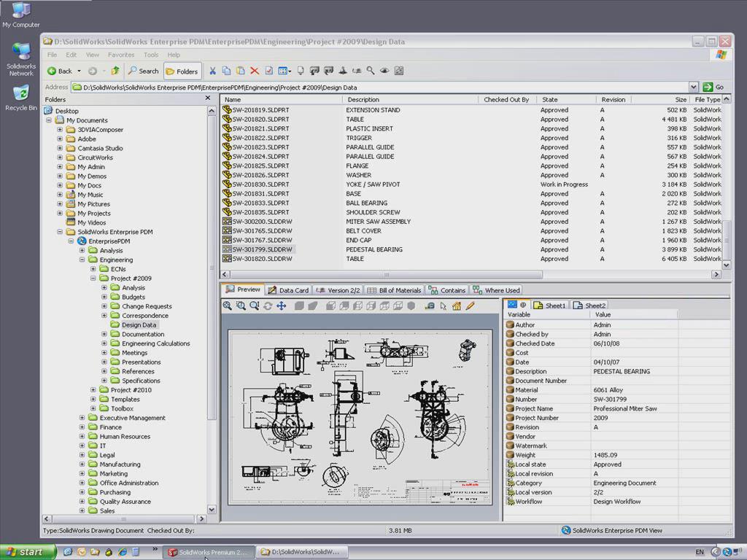
Task: Click the Windows start button
Action: click(28, 552)
